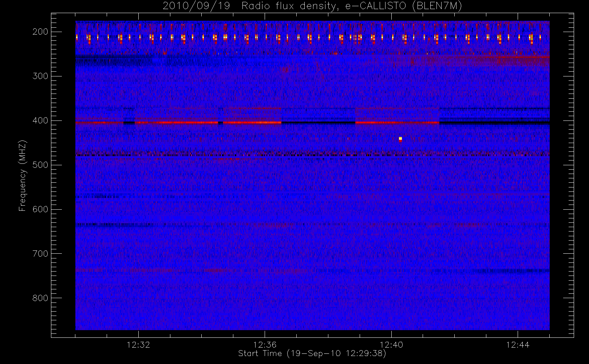
Task: Click the 12:32 time tick label
Action: pos(138,345)
